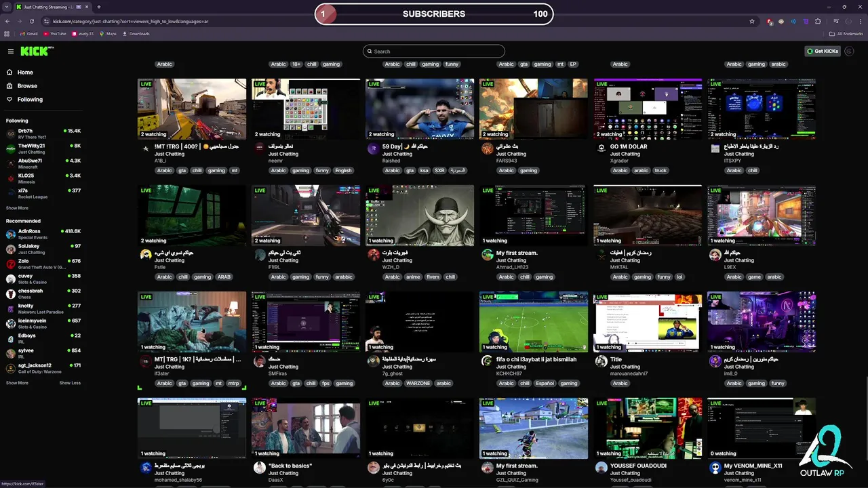Screen dimensions: 868x488
Task: Click the Español tag under KCHKCH97 stream
Action: point(545,384)
